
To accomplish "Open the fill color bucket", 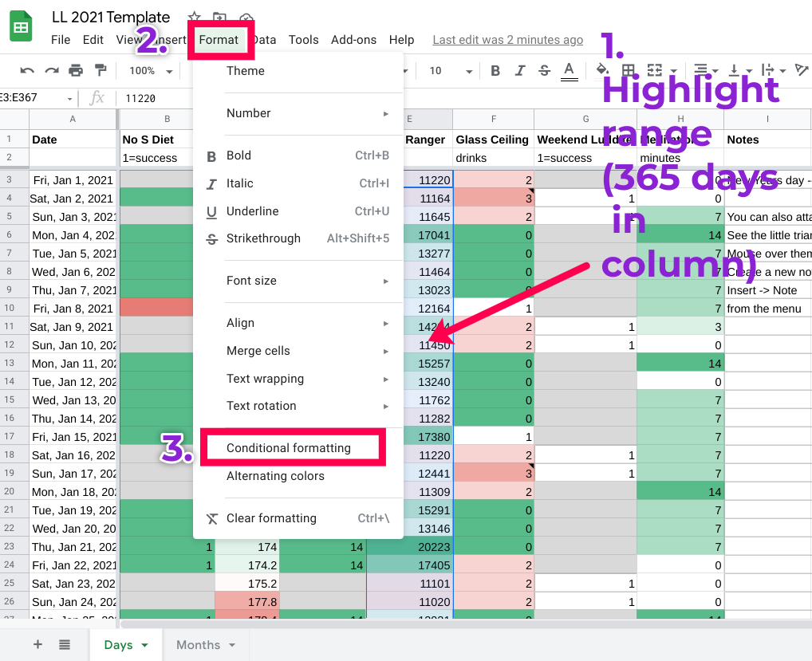I will tap(601, 69).
